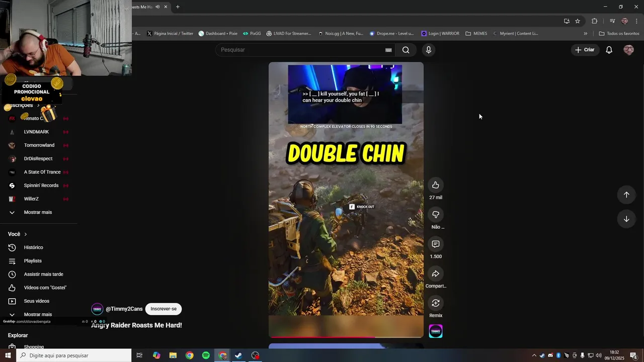Open the PixGG bookmark
644x362 pixels.
[252, 34]
